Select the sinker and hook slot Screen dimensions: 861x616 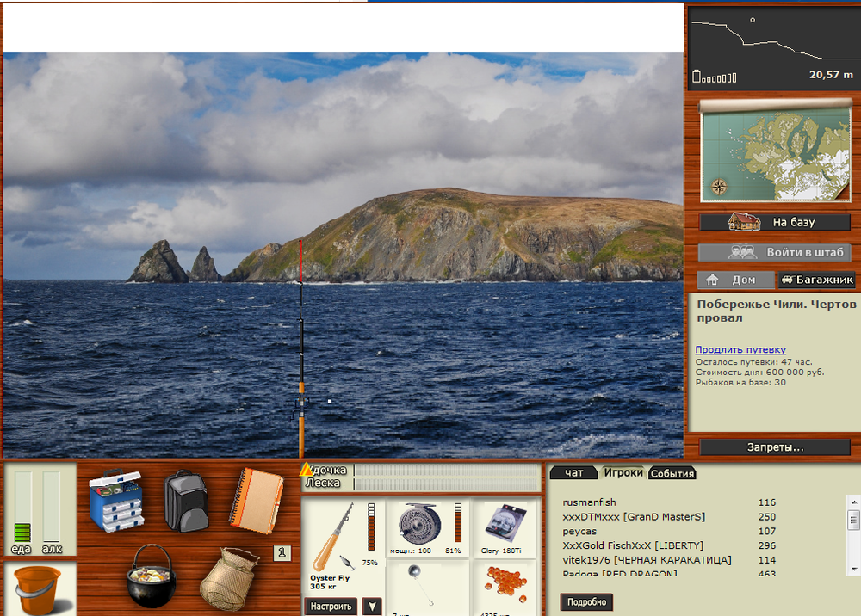pos(420,586)
